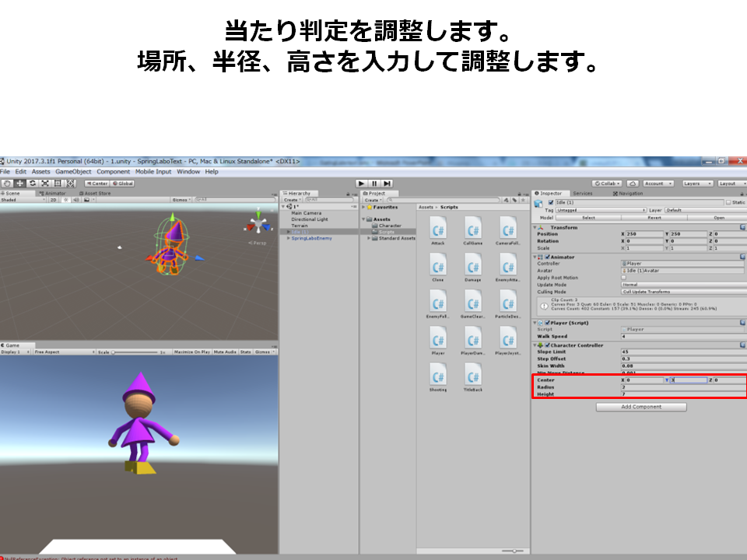Open the Cloud services icon button
747x560 pixels.
[633, 184]
